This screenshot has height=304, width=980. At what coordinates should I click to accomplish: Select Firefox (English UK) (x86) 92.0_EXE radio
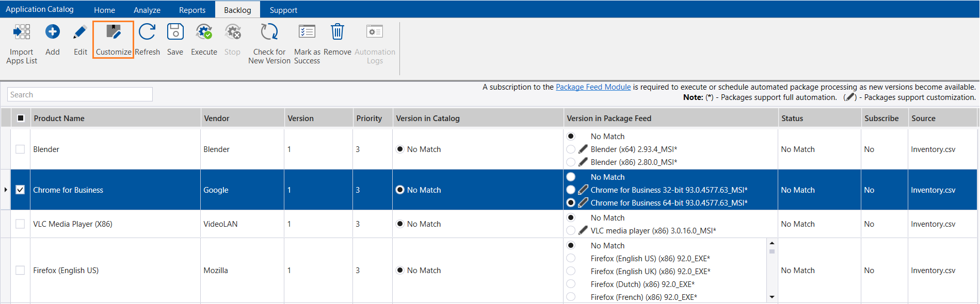pos(571,271)
